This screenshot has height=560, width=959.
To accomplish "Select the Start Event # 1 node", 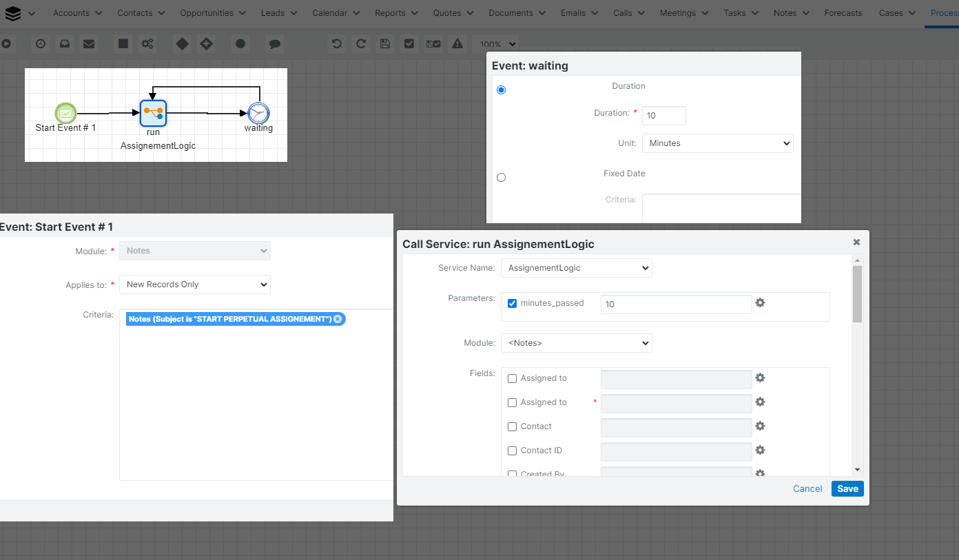I will 65,113.
